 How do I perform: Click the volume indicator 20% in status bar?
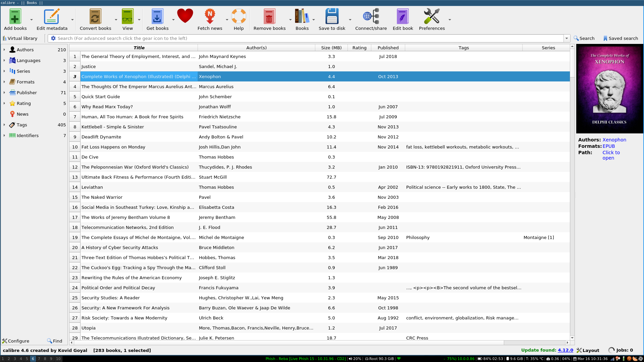355,359
